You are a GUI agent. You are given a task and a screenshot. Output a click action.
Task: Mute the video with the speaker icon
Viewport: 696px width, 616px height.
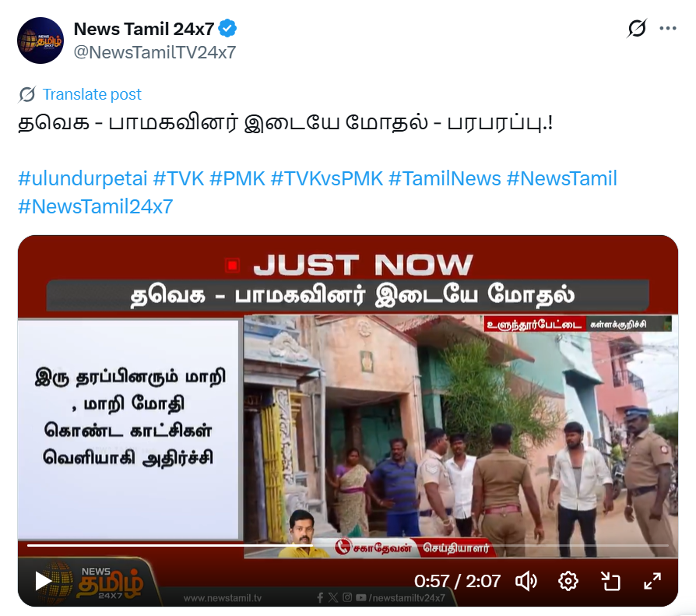pyautogui.click(x=526, y=581)
